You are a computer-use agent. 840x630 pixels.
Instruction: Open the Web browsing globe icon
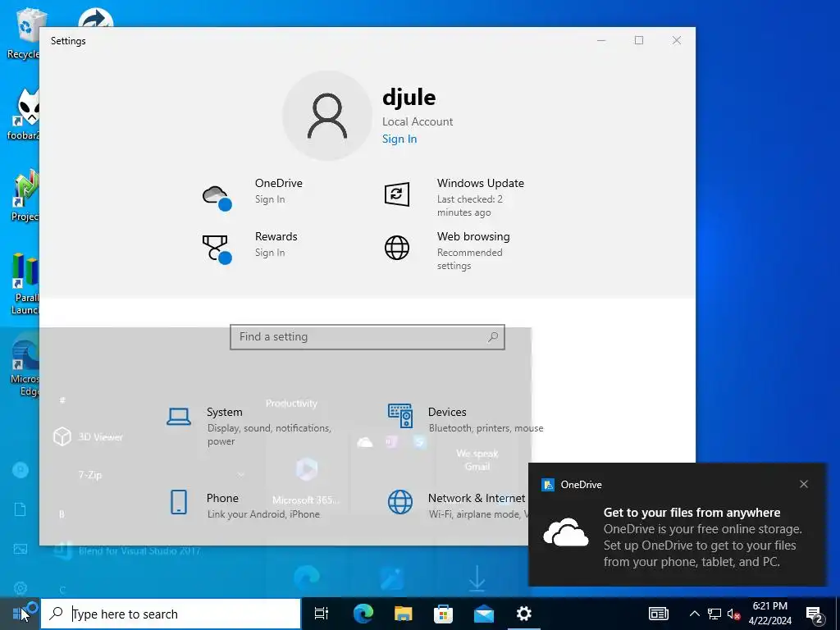pos(397,248)
